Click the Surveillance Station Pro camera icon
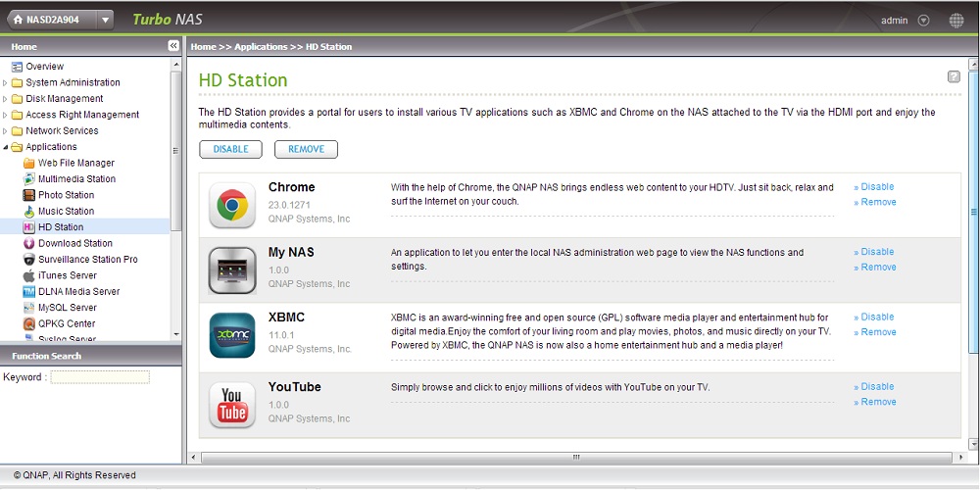 point(28,260)
